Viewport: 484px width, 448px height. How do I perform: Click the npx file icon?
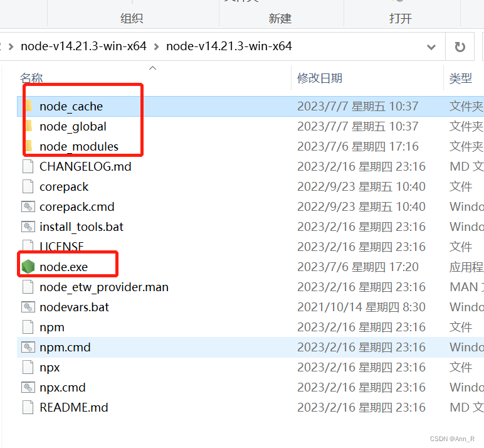[28, 367]
